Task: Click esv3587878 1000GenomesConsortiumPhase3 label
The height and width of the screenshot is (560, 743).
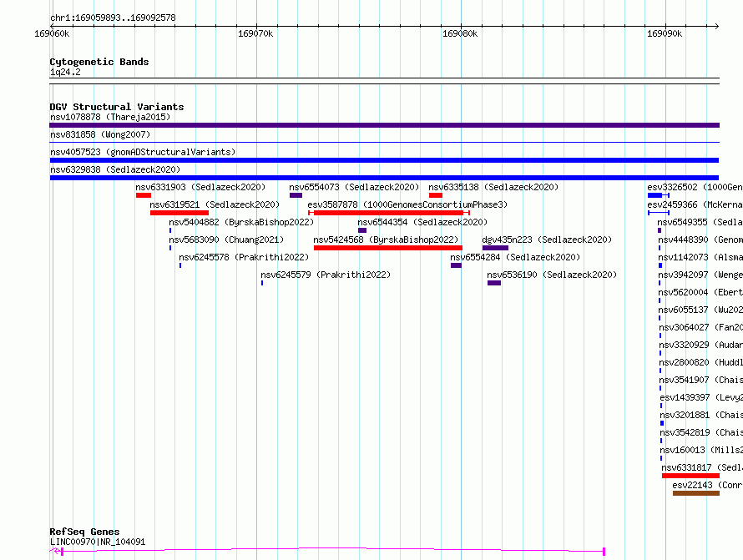Action: pyautogui.click(x=407, y=204)
